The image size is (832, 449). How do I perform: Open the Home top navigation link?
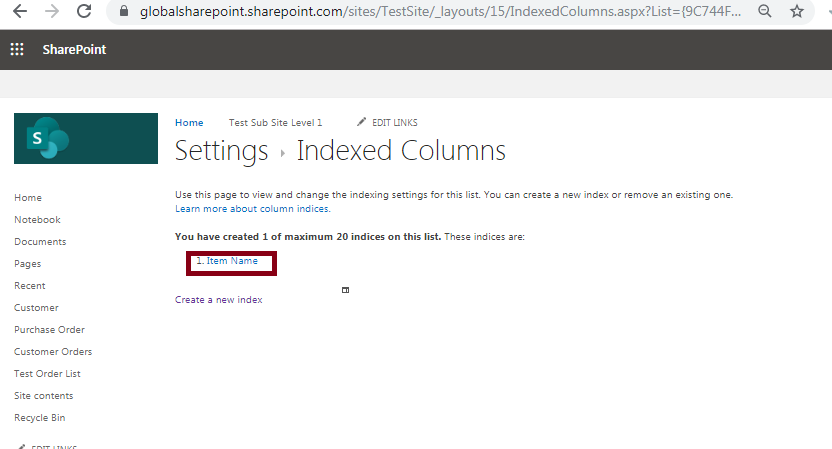[189, 123]
